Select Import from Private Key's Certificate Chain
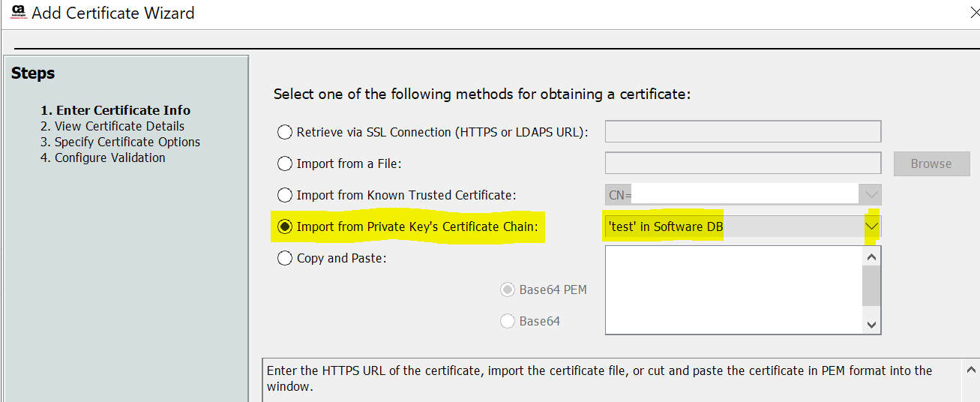 pos(285,226)
